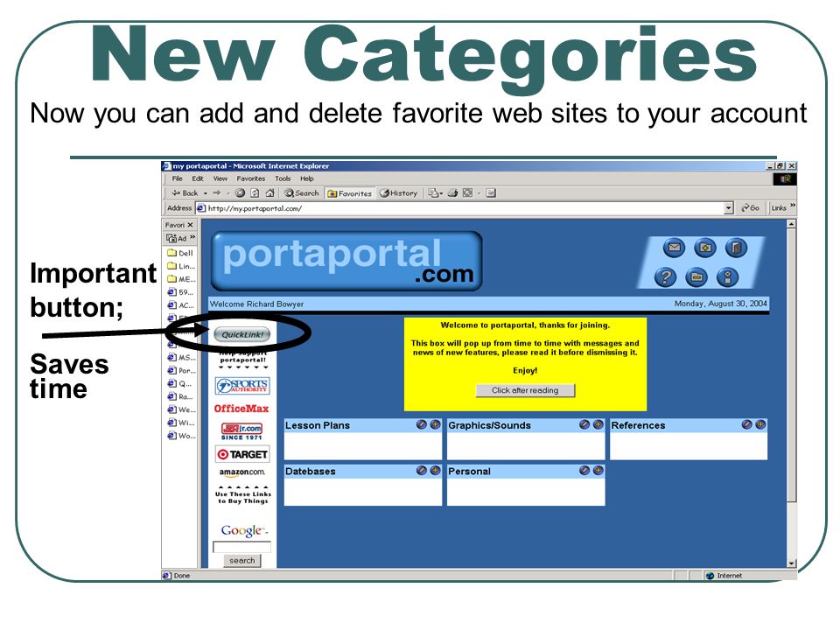Image resolution: width=840 pixels, height=630 pixels.
Task: Click the Refresh page toolbar icon
Action: (255, 193)
